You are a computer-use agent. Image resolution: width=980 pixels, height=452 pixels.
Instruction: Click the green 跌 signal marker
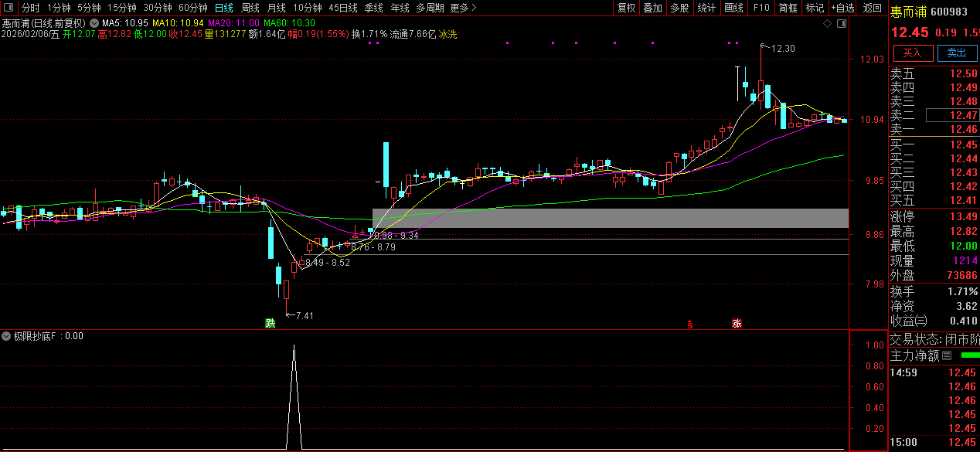[x=271, y=323]
